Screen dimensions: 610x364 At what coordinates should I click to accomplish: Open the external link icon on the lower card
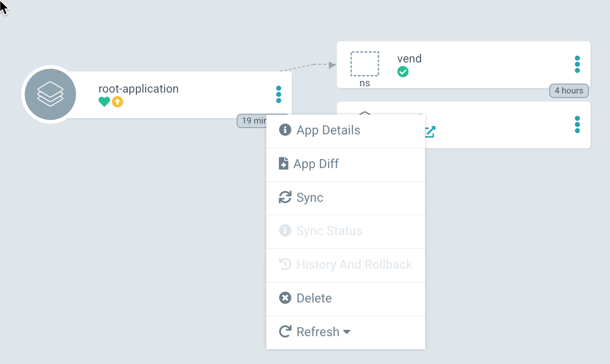pyautogui.click(x=430, y=132)
